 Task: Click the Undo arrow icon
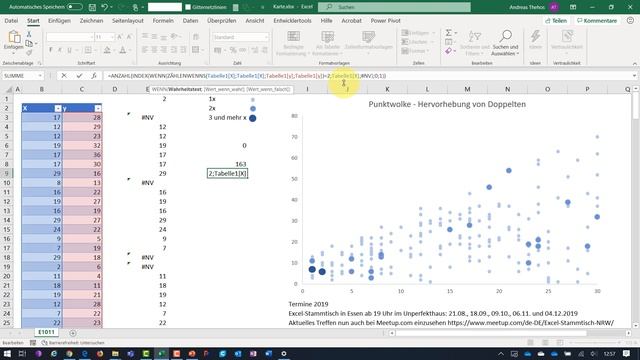[x=104, y=7]
